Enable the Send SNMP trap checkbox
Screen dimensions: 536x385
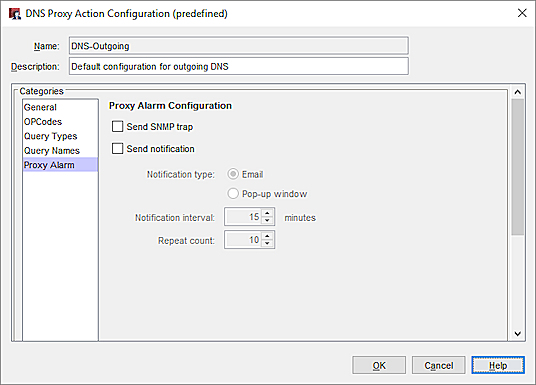coord(117,127)
